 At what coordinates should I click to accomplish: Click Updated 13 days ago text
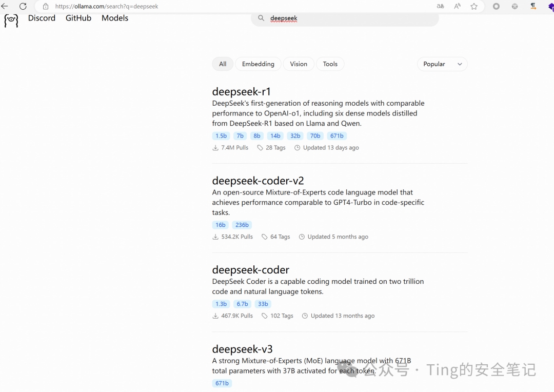point(331,148)
